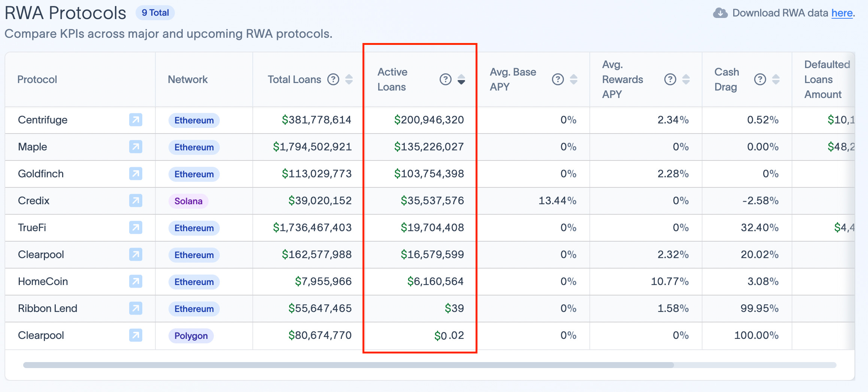This screenshot has height=392, width=868.
Task: Open Clearpool Ethereum row link icon
Action: pos(136,254)
